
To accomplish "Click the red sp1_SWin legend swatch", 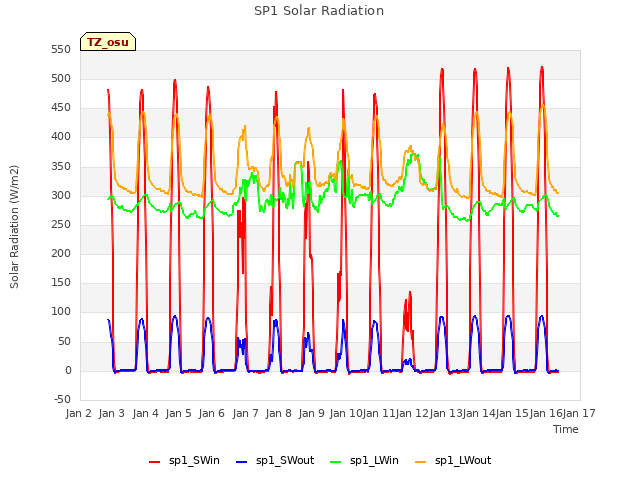I will coord(154,462).
